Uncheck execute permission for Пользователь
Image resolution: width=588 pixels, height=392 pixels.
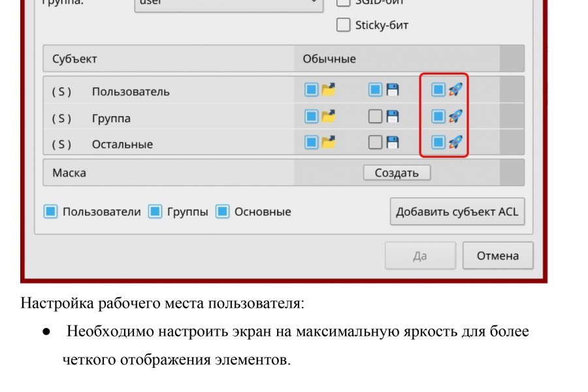pos(438,90)
